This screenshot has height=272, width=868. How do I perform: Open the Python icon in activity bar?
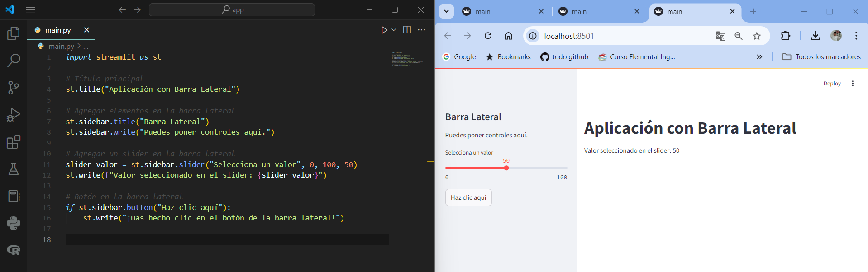tap(14, 223)
